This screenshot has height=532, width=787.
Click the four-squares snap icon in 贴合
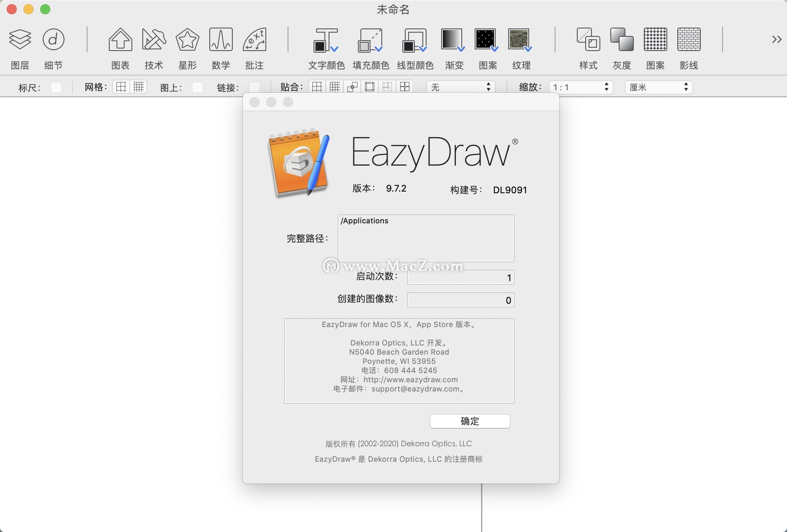(405, 87)
